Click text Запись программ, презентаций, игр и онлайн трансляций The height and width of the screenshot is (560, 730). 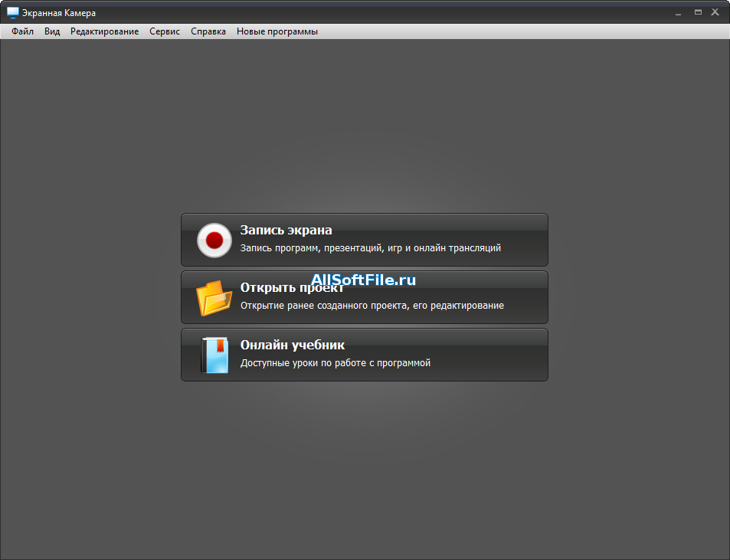[x=371, y=248]
